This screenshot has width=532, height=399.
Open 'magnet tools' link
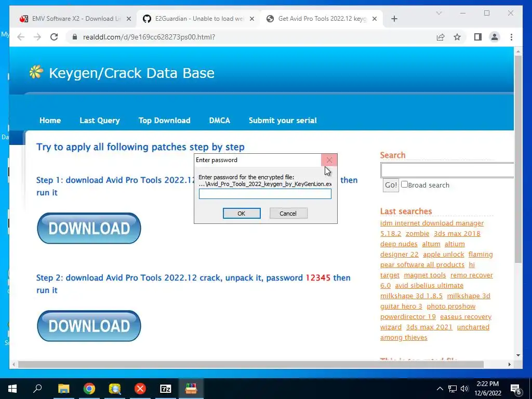pos(425,275)
